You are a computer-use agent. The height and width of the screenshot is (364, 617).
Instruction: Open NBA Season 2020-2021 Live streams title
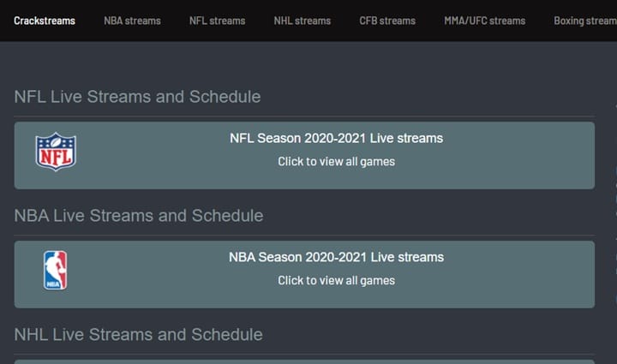coord(337,257)
